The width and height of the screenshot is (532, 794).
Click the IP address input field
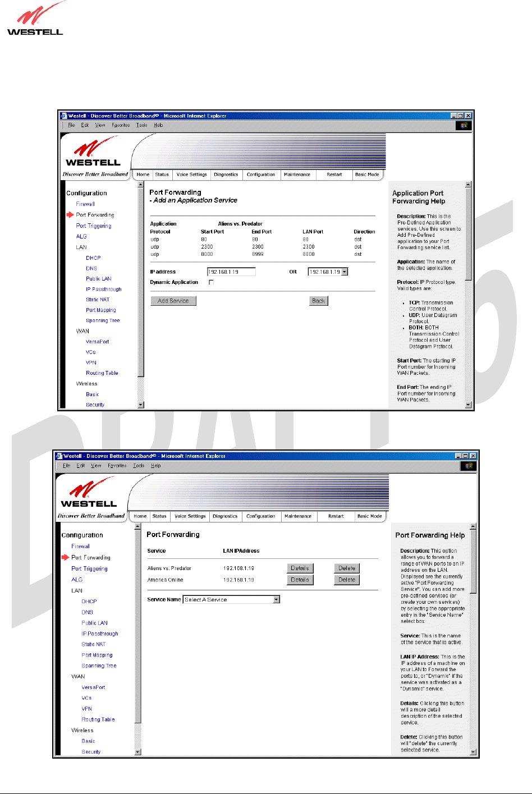pos(231,272)
